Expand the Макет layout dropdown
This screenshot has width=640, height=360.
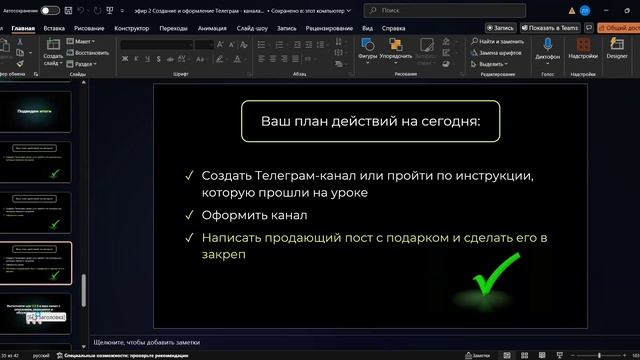81,42
